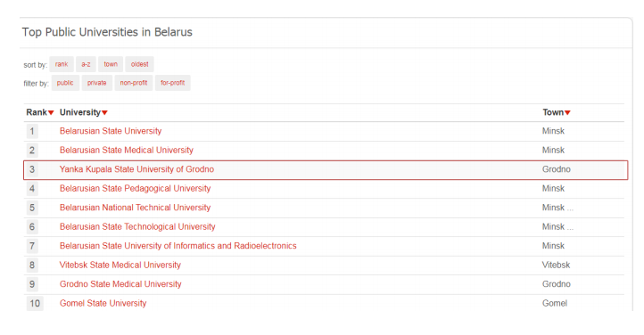Click the Town column header text
644x335 pixels.
553,112
